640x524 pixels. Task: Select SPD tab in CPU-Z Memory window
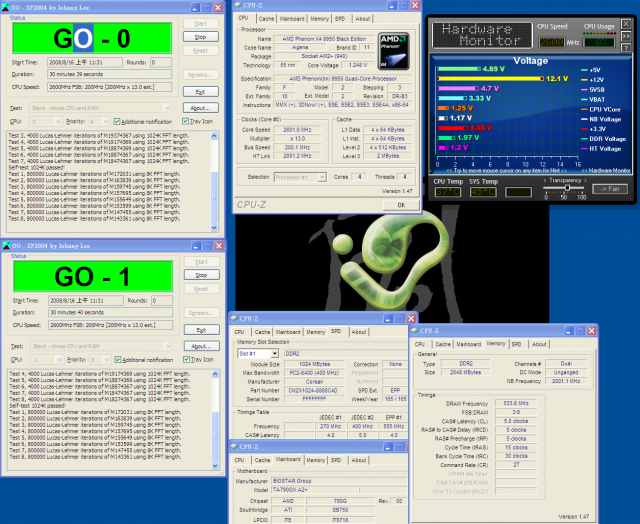(517, 344)
